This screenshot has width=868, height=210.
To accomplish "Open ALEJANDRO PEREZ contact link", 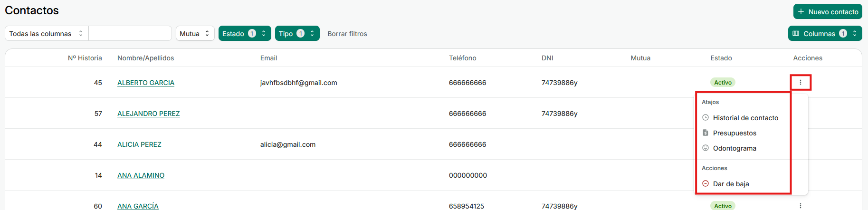I will 148,114.
